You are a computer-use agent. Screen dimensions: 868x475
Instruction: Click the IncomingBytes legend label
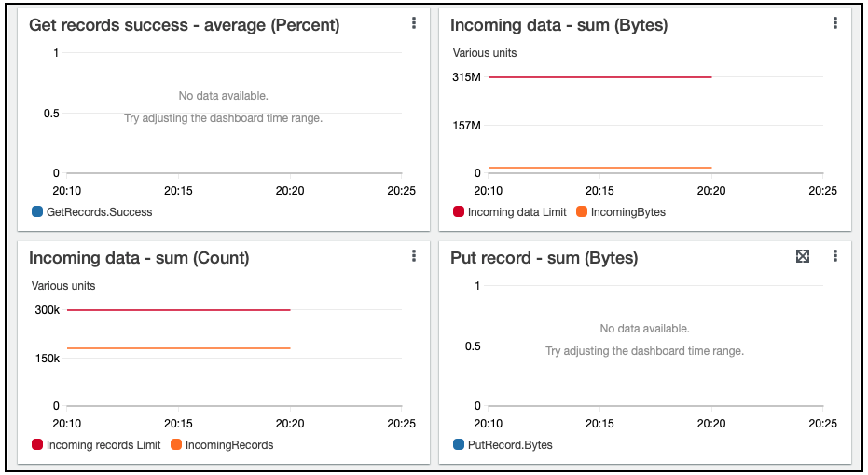pyautogui.click(x=628, y=212)
